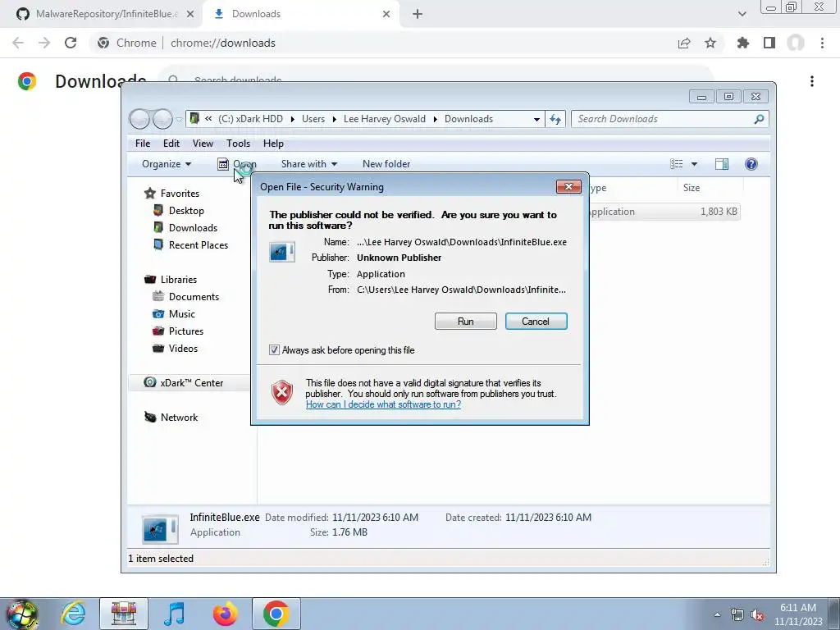Select Users in the address breadcrumb

(313, 119)
